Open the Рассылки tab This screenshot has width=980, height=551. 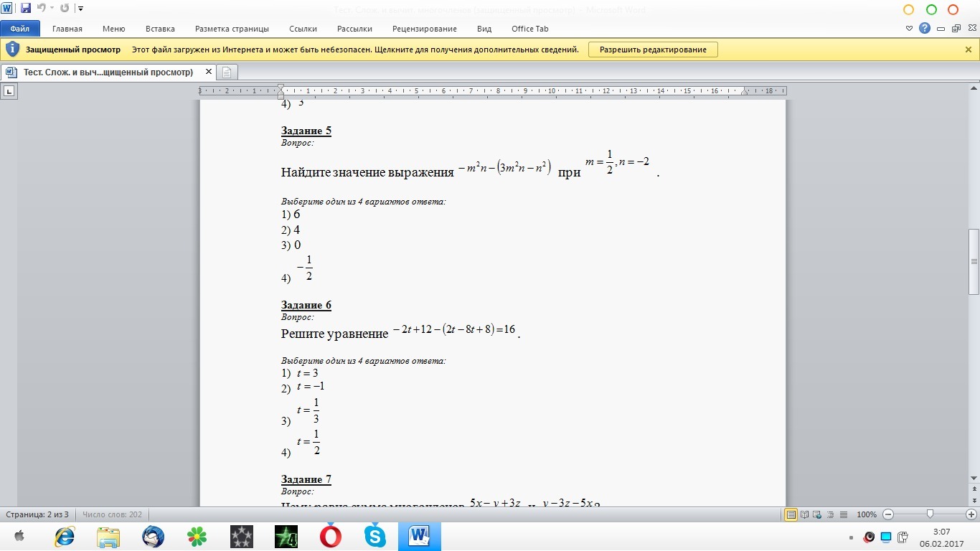click(354, 29)
